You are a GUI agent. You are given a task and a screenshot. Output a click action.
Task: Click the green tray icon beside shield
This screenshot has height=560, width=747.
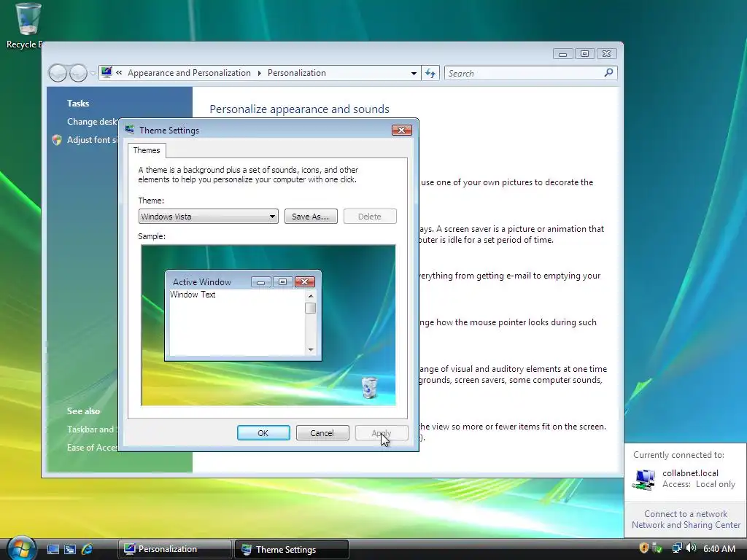click(x=657, y=548)
